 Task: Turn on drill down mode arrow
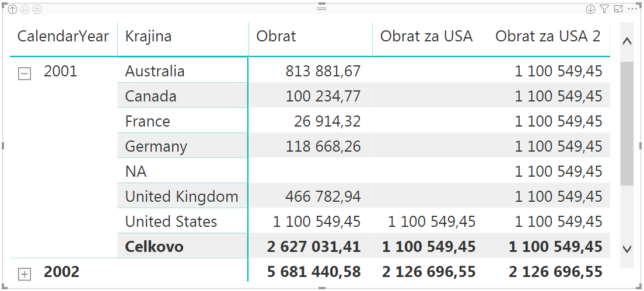tap(590, 9)
